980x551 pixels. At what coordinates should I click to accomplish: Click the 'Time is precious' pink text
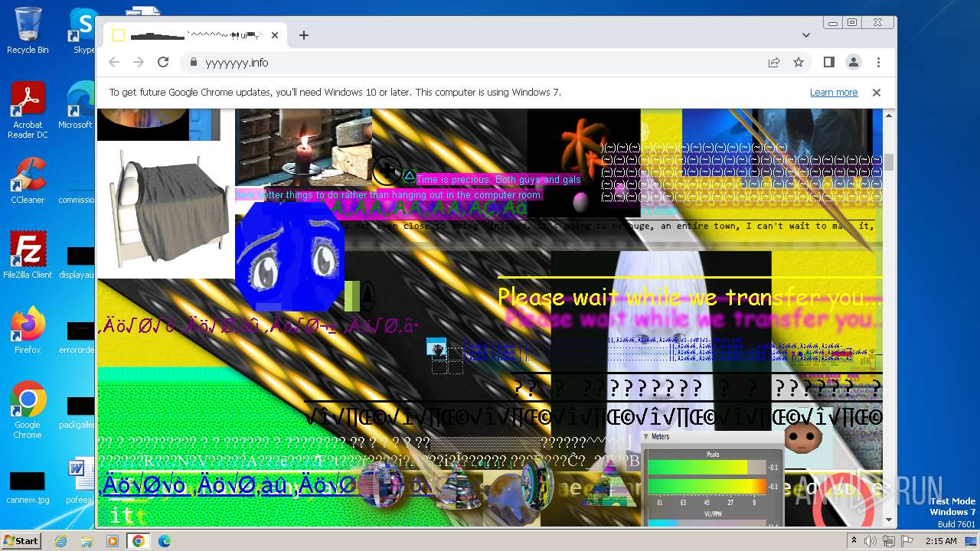(x=498, y=180)
